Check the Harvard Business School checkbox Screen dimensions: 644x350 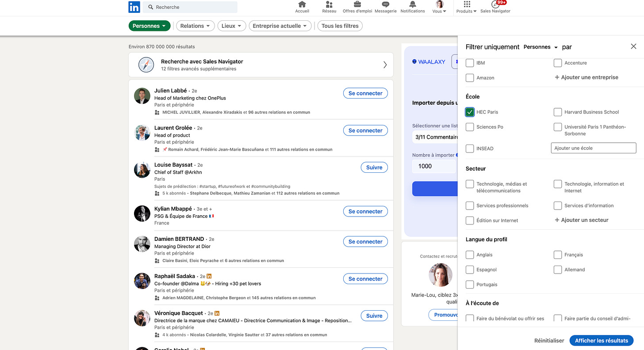click(x=558, y=112)
